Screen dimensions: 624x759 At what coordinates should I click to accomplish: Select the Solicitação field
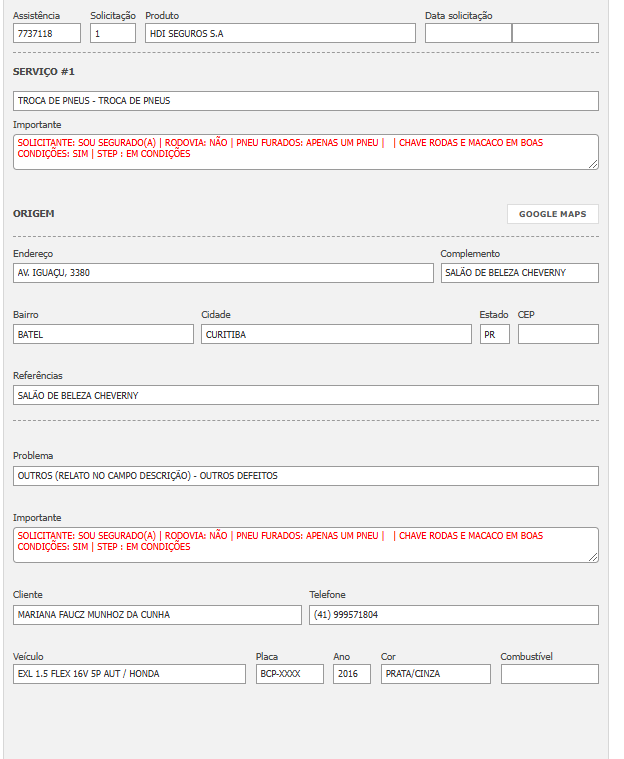pyautogui.click(x=112, y=33)
